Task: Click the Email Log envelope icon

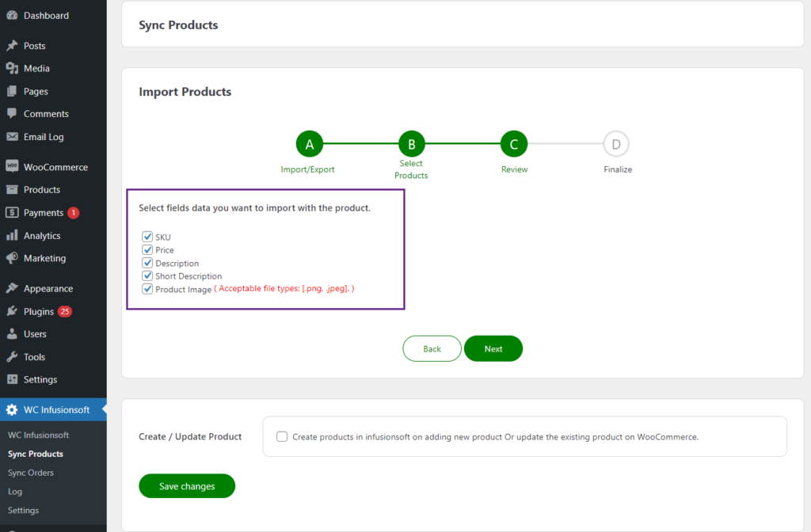Action: pyautogui.click(x=12, y=136)
